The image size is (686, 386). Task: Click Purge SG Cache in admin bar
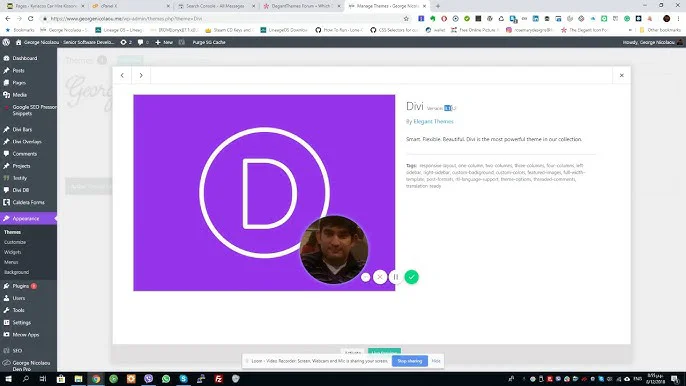click(209, 42)
